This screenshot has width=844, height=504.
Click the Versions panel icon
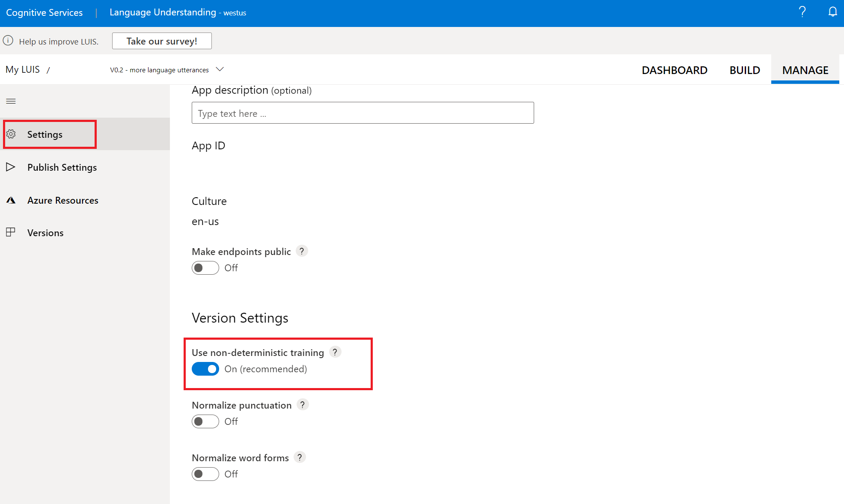coord(11,232)
